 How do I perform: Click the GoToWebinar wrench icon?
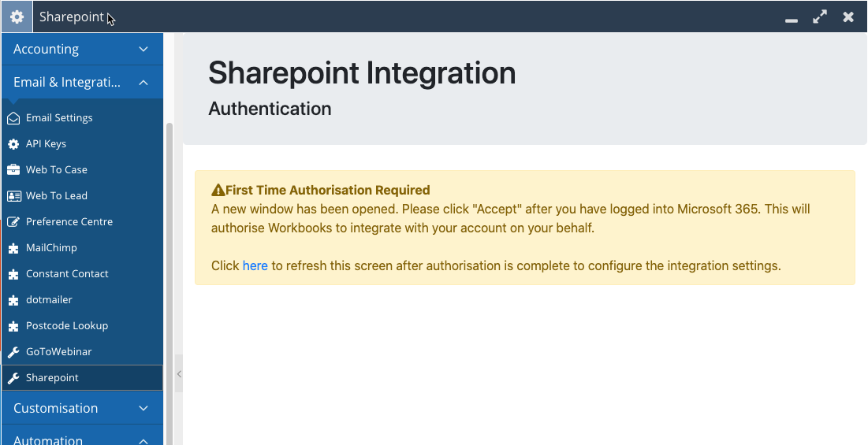coord(13,351)
